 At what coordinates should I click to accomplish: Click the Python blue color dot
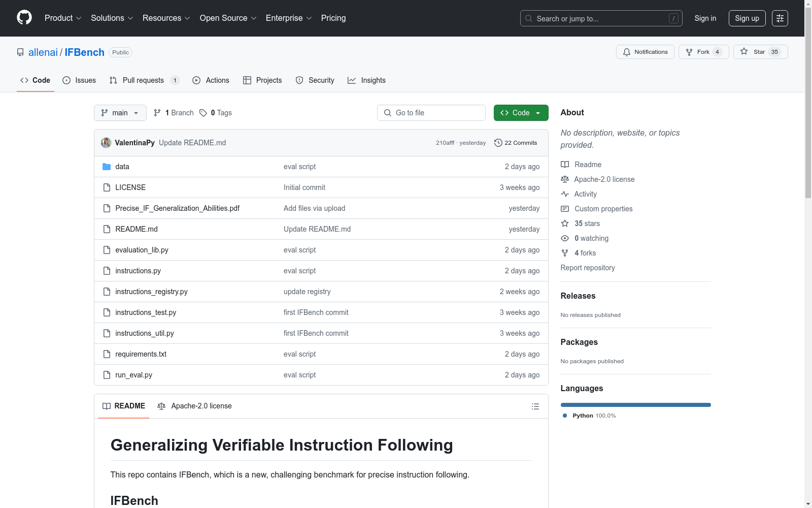(x=565, y=416)
